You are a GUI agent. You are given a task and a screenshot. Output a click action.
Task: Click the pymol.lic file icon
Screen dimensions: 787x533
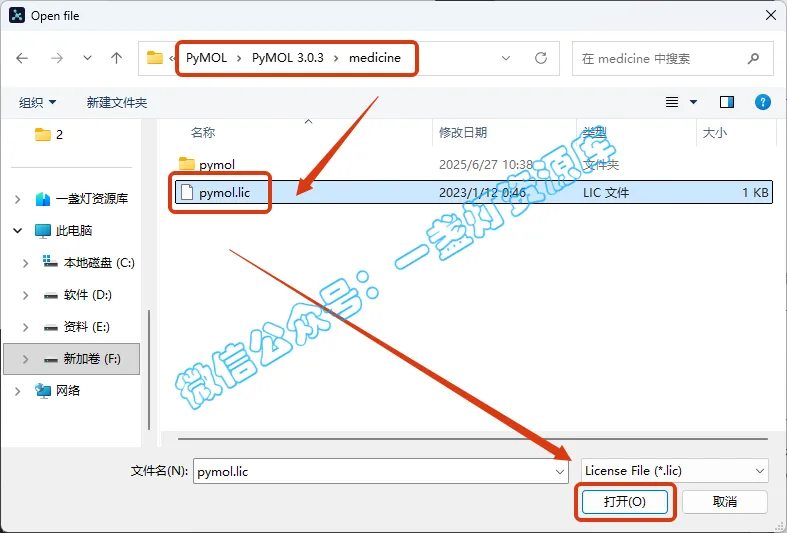pos(187,192)
